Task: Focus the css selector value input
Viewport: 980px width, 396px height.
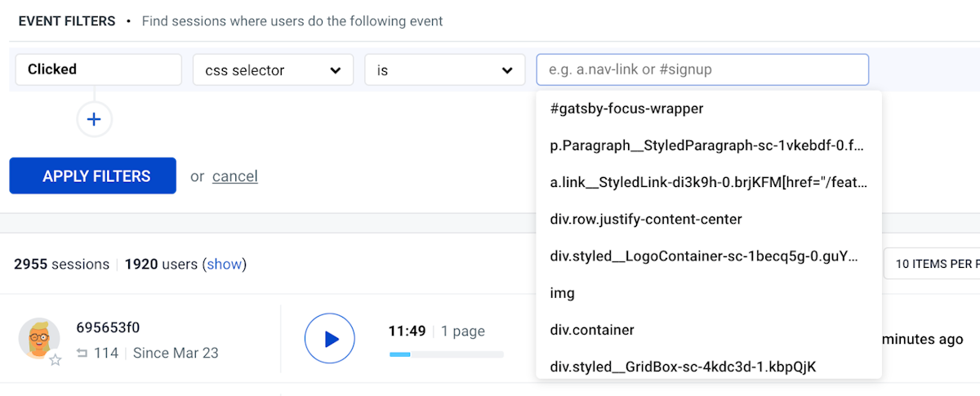Action: point(702,69)
